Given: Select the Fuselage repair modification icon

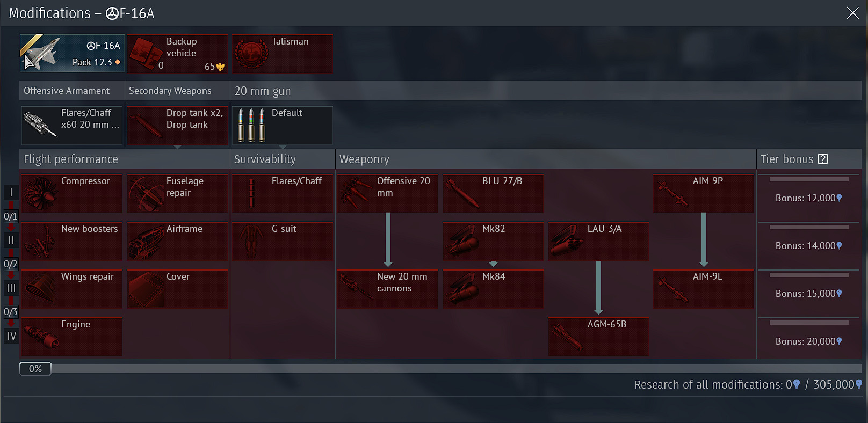Looking at the screenshot, I should pyautogui.click(x=146, y=193).
